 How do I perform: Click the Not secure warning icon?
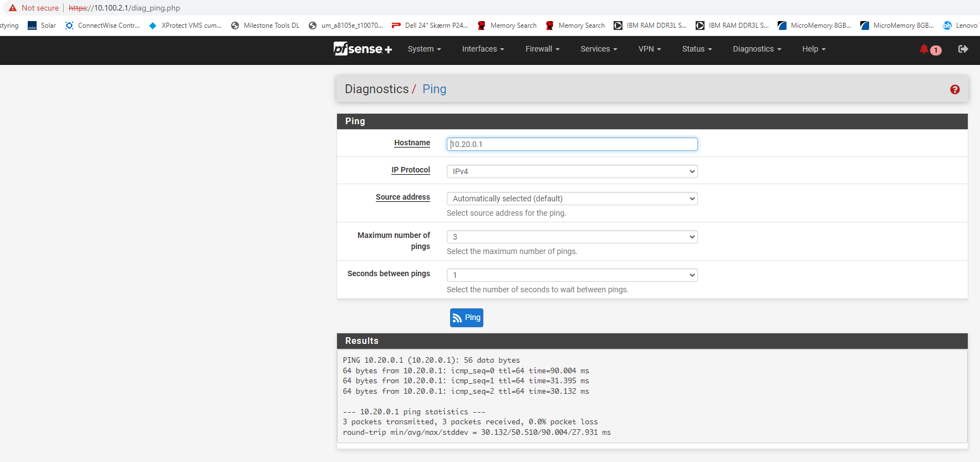pos(13,8)
